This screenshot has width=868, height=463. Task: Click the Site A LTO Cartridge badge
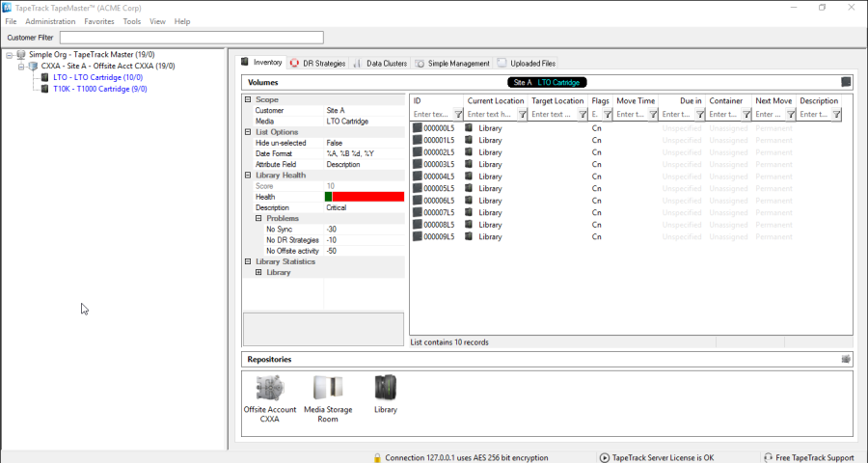(547, 82)
